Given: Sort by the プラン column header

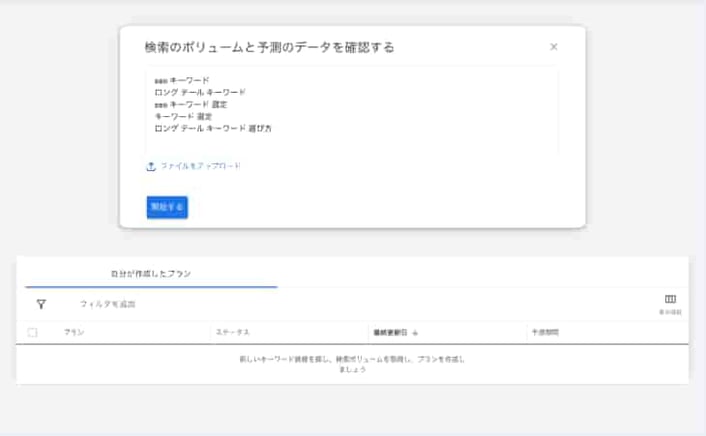Looking at the screenshot, I should point(74,332).
